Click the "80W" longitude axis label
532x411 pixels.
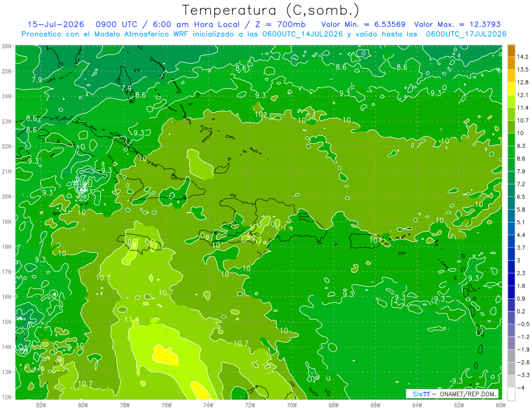point(82,405)
